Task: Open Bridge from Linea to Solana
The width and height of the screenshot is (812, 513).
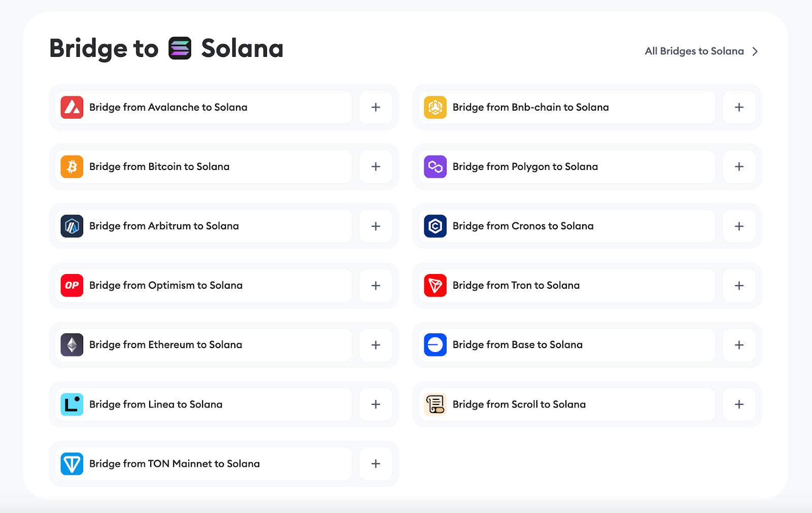Action: coord(204,404)
